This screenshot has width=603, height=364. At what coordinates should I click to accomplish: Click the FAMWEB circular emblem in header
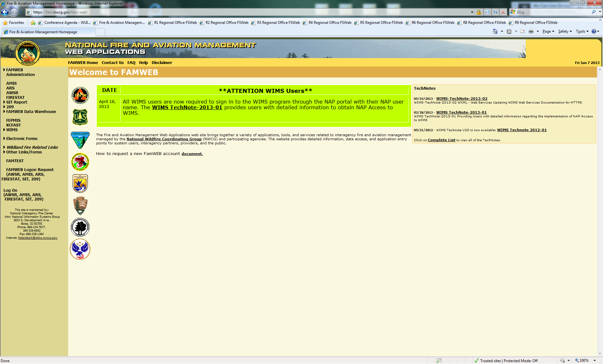[28, 53]
